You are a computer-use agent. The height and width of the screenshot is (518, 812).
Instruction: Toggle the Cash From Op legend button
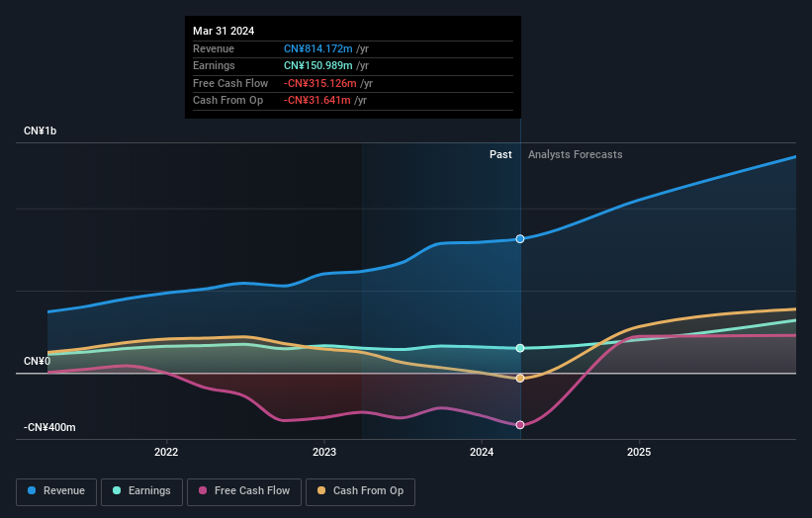(x=360, y=491)
